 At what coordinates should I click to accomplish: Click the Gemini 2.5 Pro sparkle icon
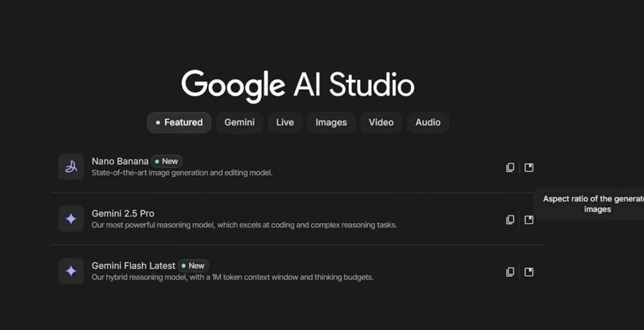coord(71,219)
